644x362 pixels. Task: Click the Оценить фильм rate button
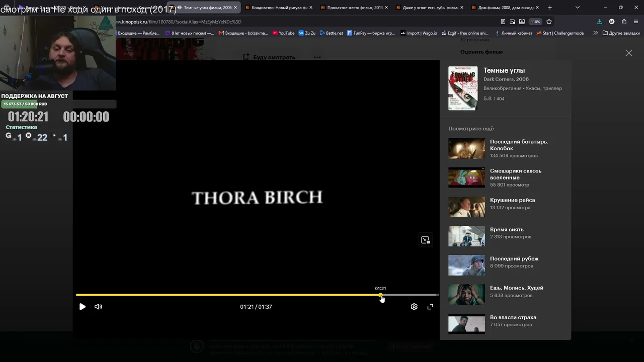[481, 52]
